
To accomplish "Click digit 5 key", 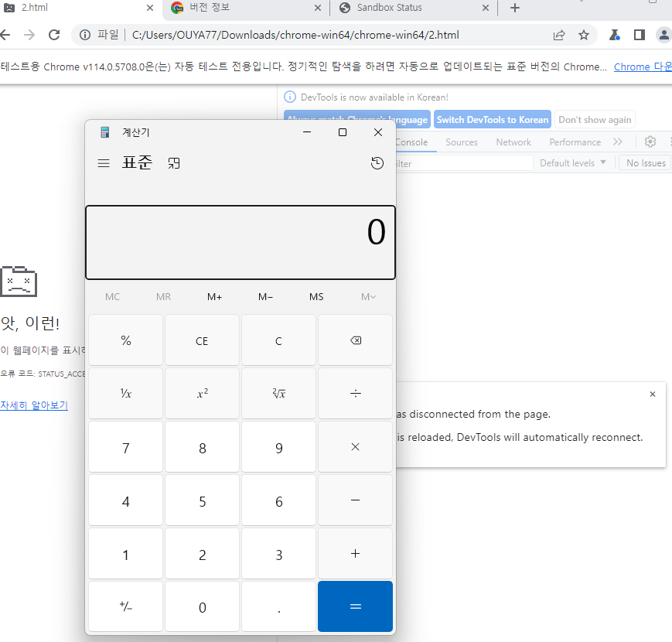I will [202, 500].
